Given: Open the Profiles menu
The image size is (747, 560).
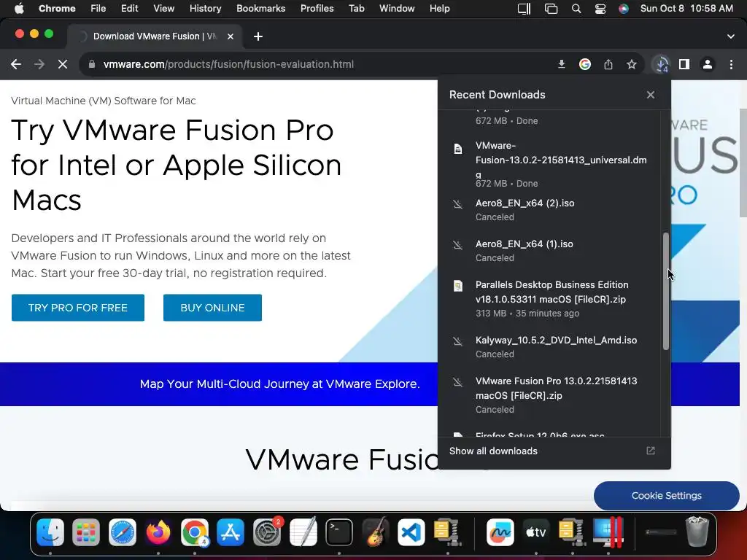Looking at the screenshot, I should [x=317, y=9].
